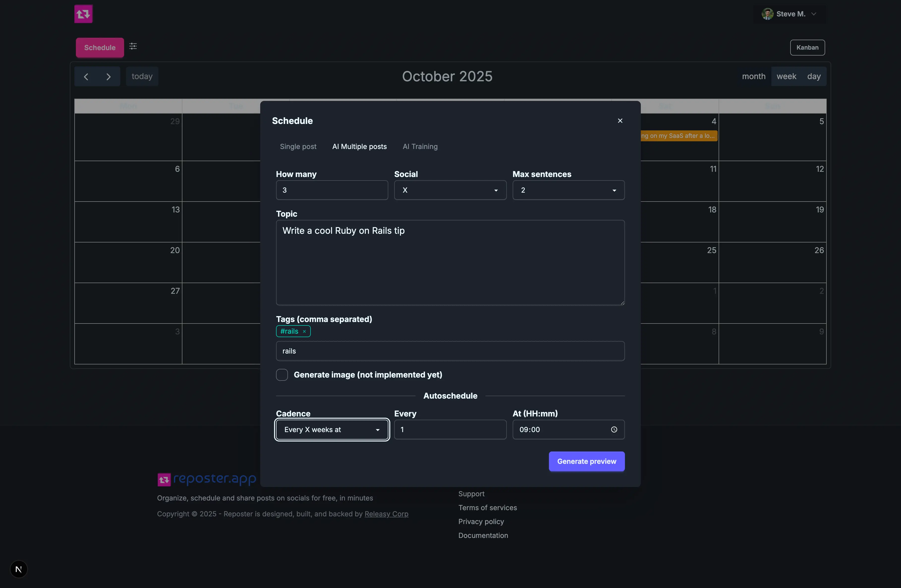Remove the #rails tag chip
Screen dimensions: 901x588
click(304, 332)
